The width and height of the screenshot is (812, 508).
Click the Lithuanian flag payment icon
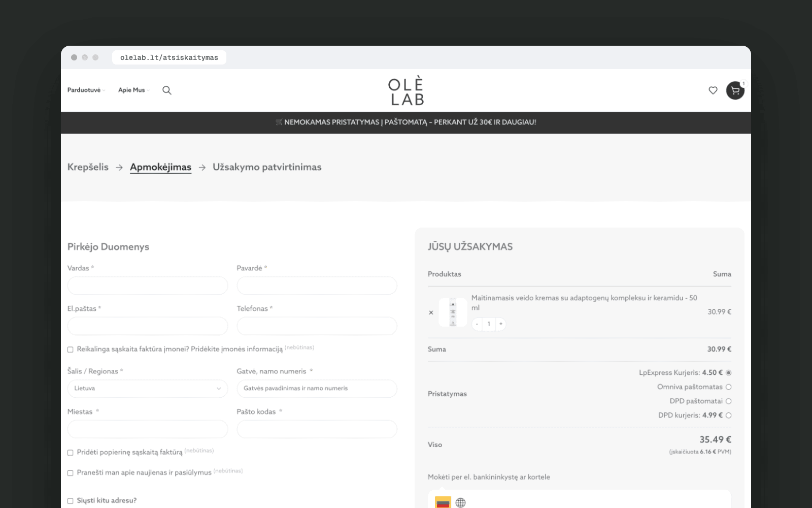click(443, 502)
